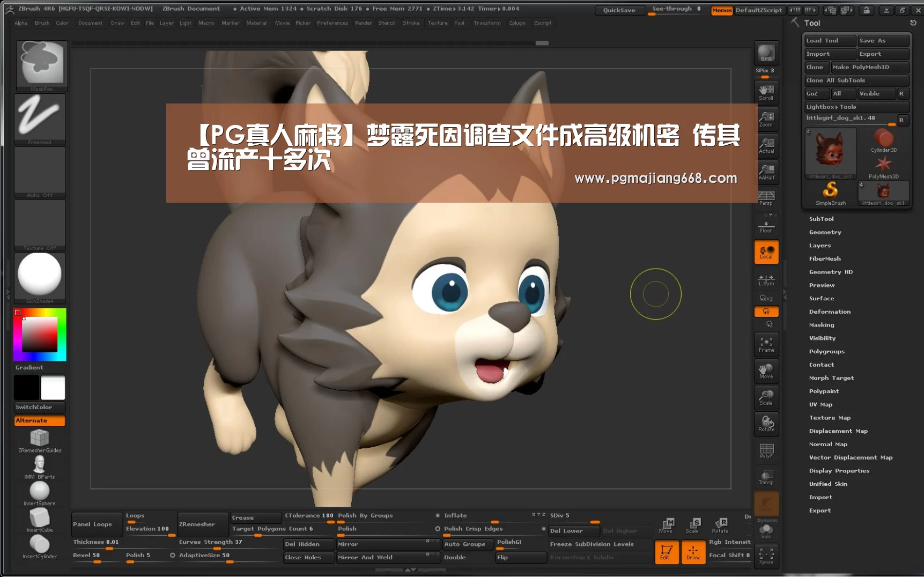Viewport: 924px width, 577px height.
Task: Set view to Actual size
Action: (766, 145)
